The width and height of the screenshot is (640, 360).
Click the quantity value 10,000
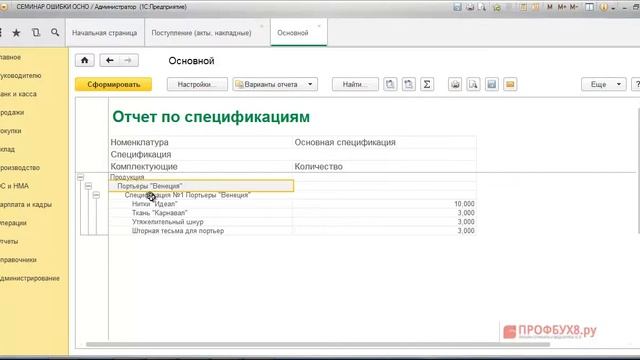[x=464, y=204]
